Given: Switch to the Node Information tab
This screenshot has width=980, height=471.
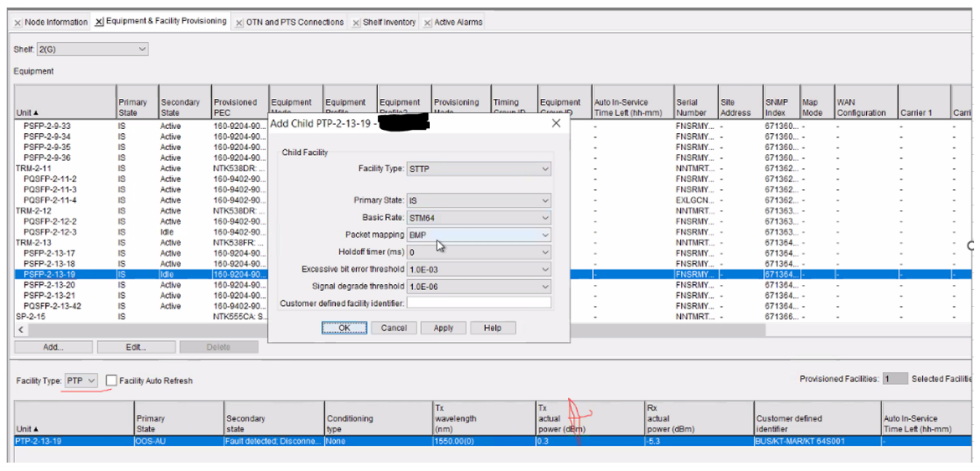Looking at the screenshot, I should (x=56, y=23).
